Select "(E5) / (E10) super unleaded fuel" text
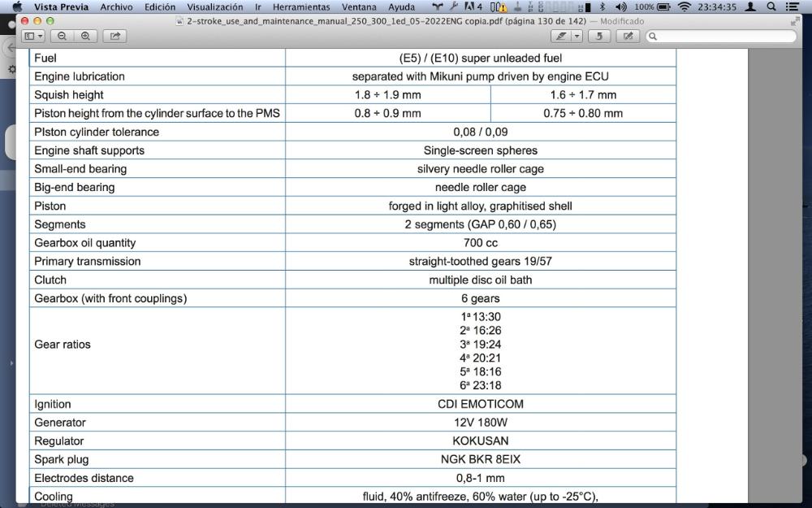Screen dimensions: 812x508 click(x=480, y=58)
